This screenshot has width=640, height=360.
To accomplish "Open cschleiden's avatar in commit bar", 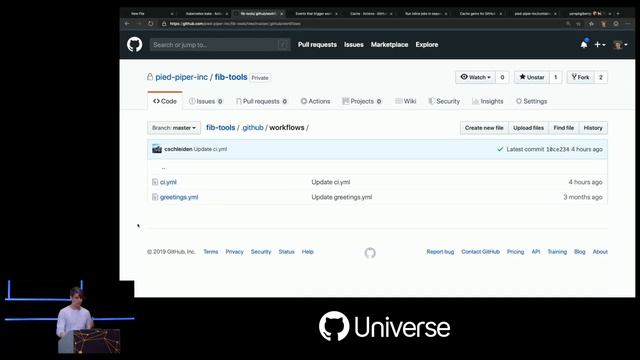I will coord(157,149).
